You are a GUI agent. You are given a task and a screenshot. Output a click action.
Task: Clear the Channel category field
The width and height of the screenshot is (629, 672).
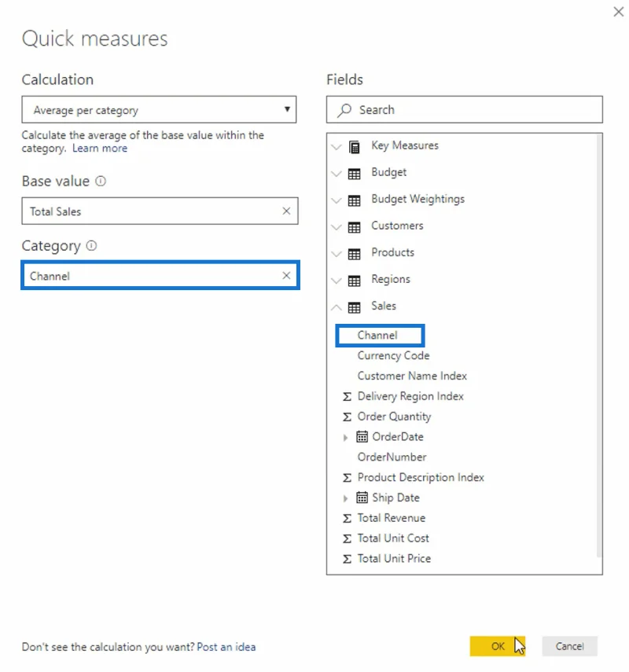coord(286,276)
